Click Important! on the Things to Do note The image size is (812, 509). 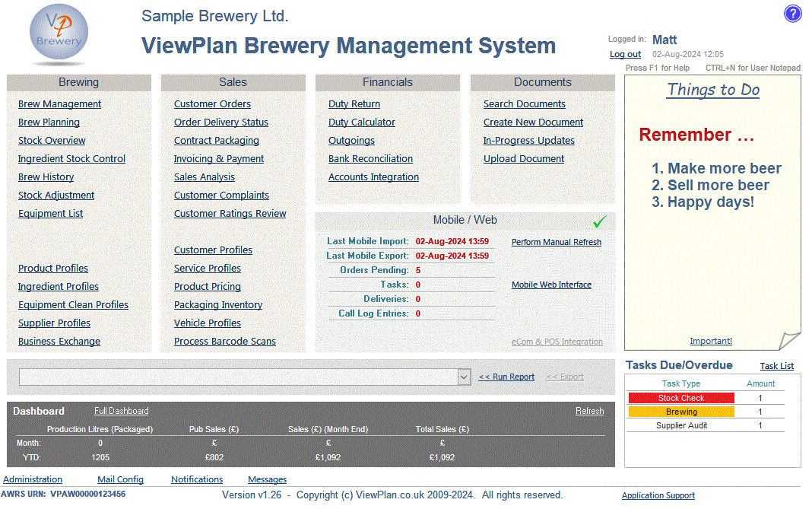tap(711, 341)
